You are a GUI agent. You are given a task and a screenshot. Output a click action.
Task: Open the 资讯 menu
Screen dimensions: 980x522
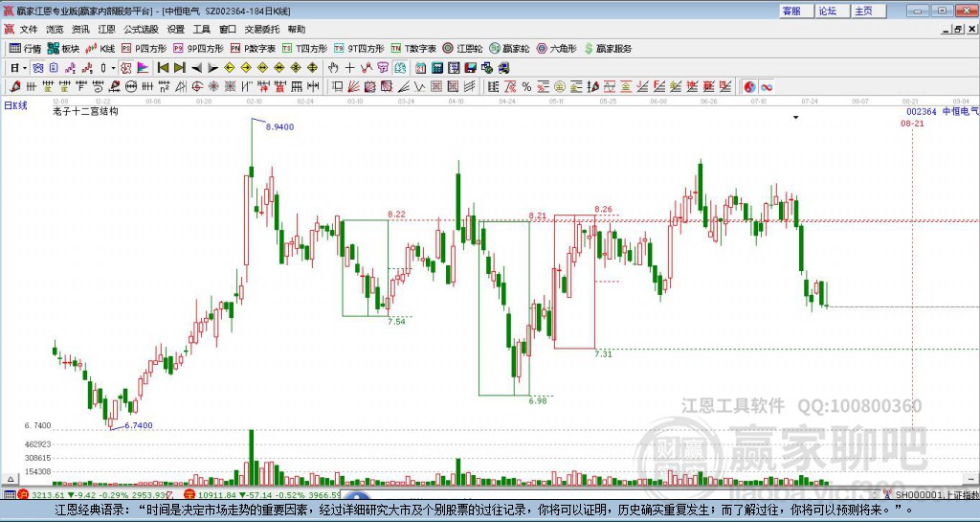(80, 30)
